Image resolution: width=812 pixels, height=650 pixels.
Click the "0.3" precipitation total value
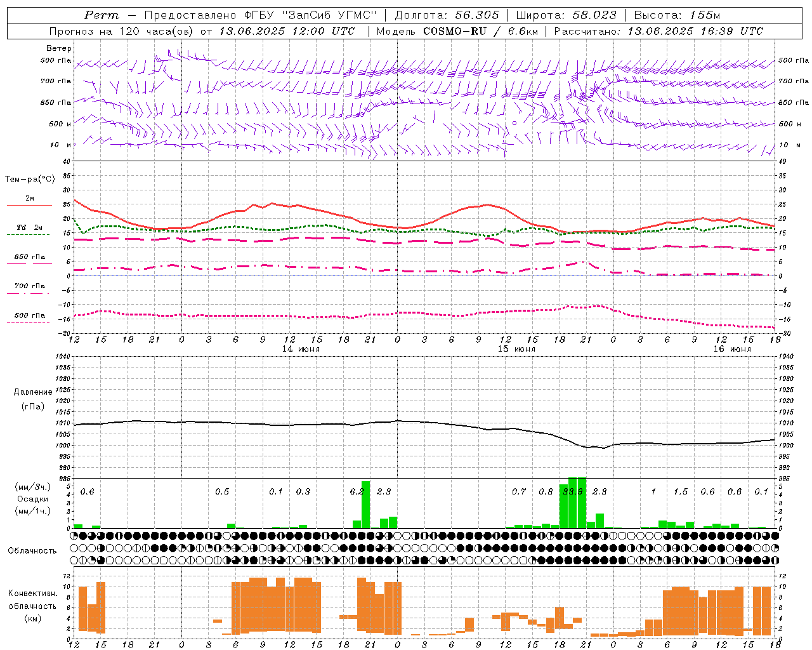(x=303, y=491)
